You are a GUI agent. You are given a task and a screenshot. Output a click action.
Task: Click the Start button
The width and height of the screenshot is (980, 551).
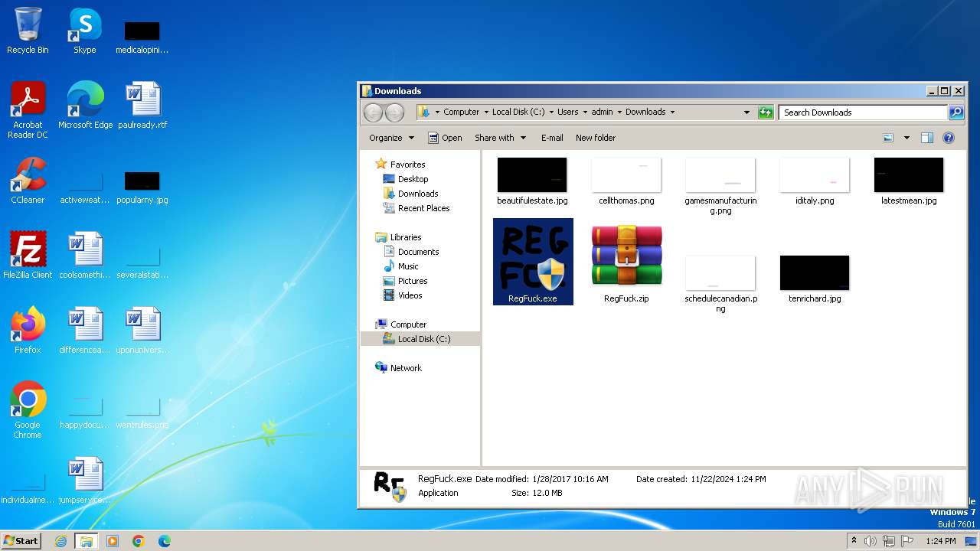pos(21,541)
